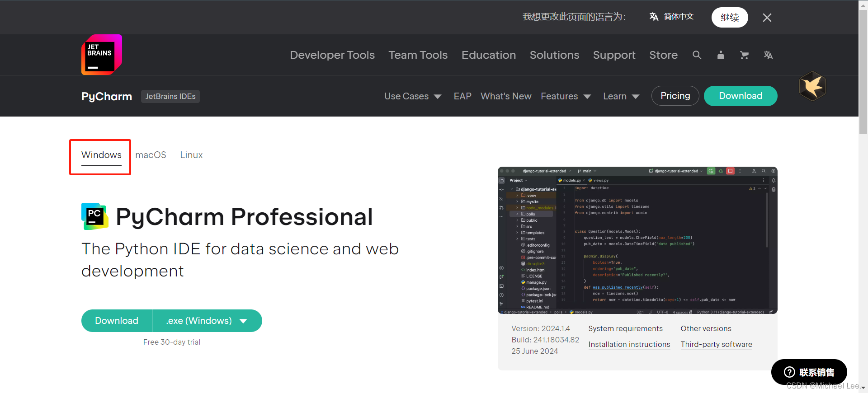
Task: Click Download for PyCharm Professional
Action: (x=117, y=321)
